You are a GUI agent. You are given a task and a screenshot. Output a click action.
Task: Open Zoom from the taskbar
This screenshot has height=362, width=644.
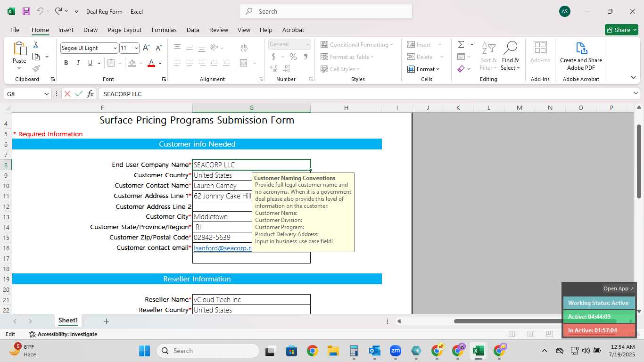point(395,351)
